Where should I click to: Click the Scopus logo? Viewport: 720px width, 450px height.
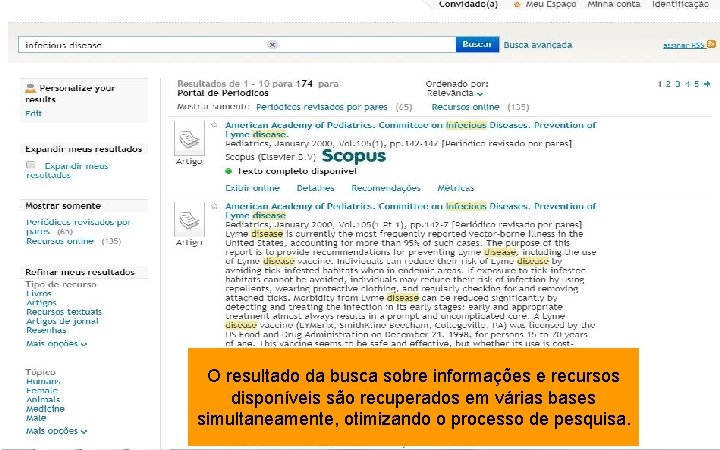[x=354, y=156]
